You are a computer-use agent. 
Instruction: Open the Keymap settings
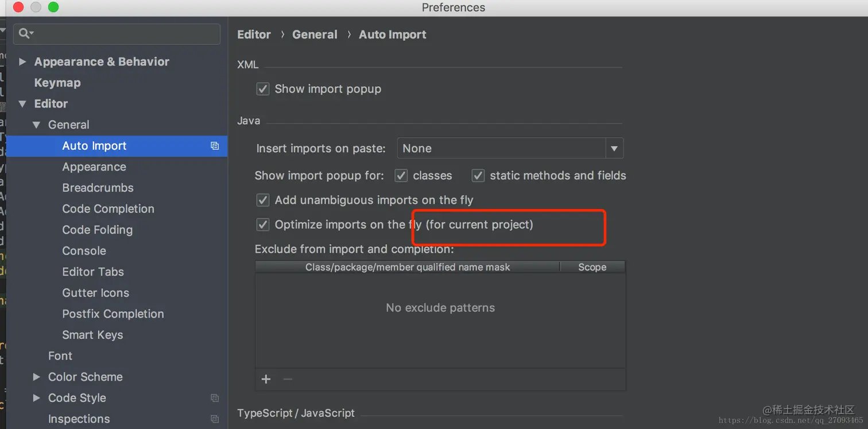click(57, 83)
